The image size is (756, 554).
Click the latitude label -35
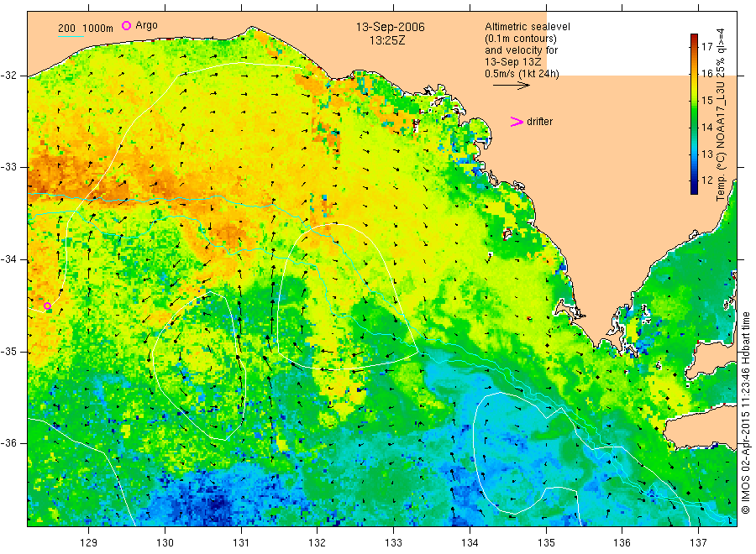(8, 352)
